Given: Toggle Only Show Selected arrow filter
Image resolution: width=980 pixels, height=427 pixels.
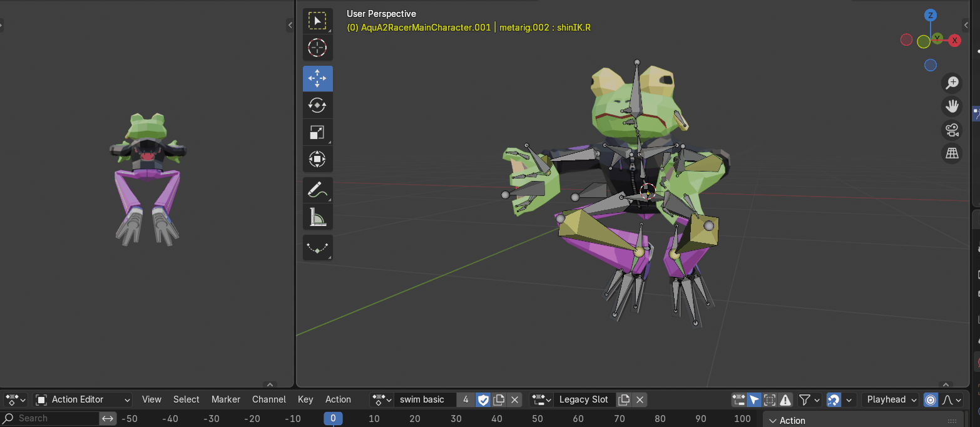Looking at the screenshot, I should tap(754, 399).
